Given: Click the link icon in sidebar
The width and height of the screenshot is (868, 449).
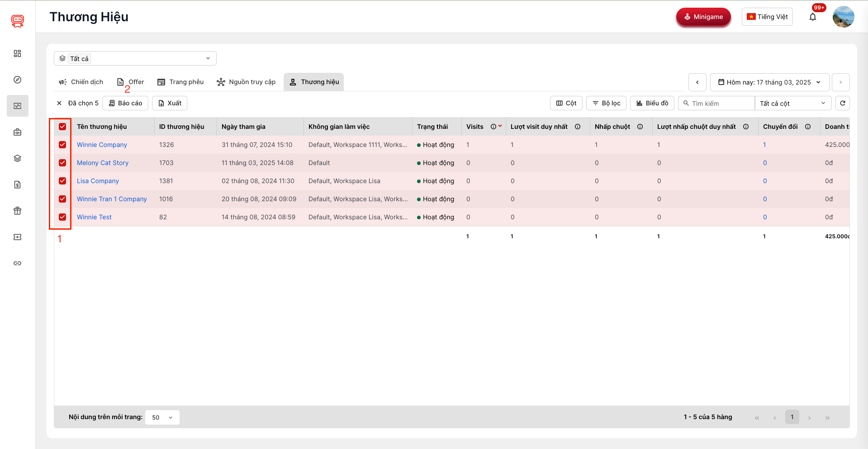Looking at the screenshot, I should coord(17,263).
